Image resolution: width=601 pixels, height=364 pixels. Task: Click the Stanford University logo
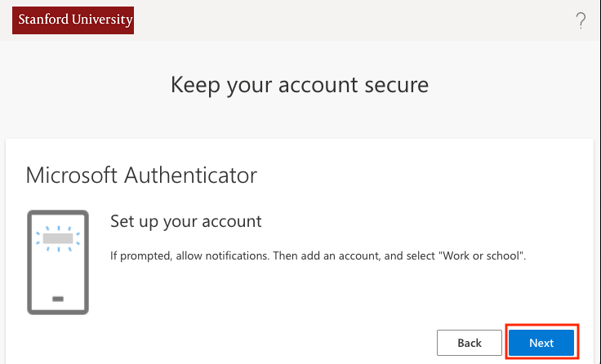[73, 20]
